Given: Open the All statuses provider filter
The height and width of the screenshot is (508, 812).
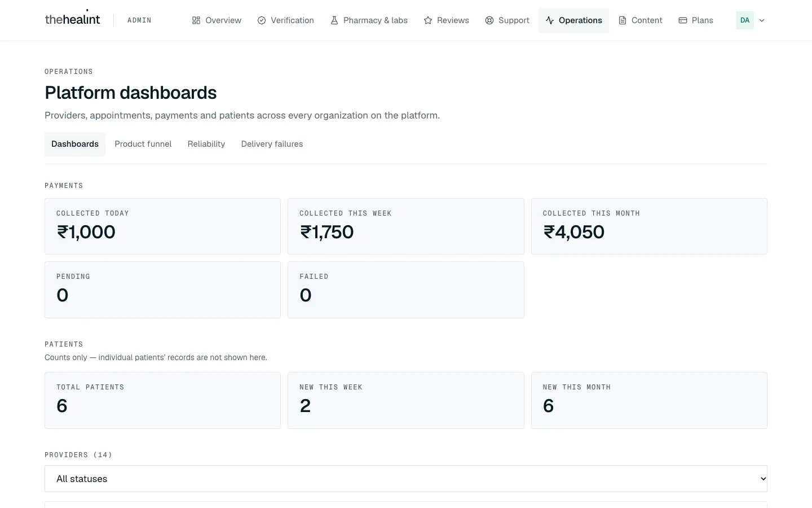Looking at the screenshot, I should 406,479.
